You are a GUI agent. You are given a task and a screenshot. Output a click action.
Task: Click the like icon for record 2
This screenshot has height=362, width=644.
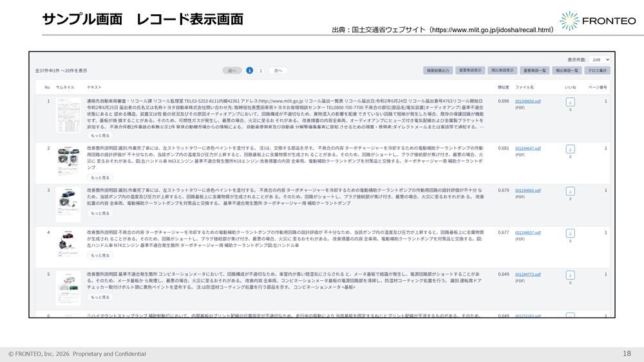[x=570, y=149]
